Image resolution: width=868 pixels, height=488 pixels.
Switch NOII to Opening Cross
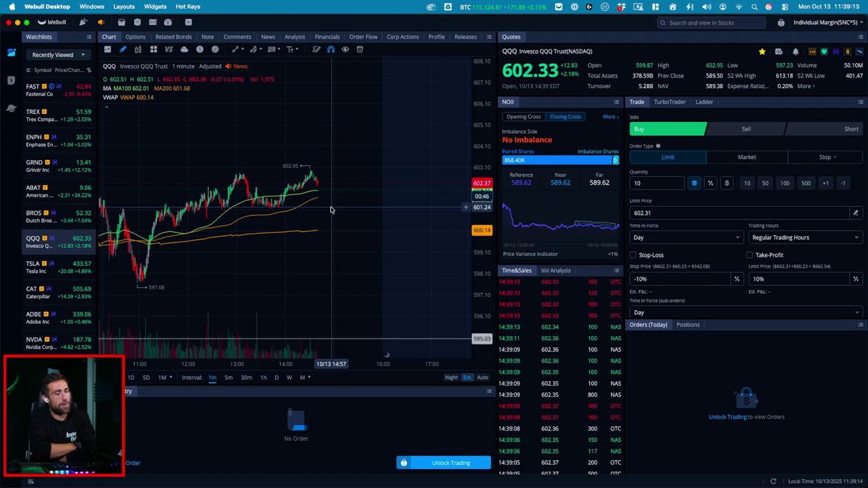click(x=524, y=117)
